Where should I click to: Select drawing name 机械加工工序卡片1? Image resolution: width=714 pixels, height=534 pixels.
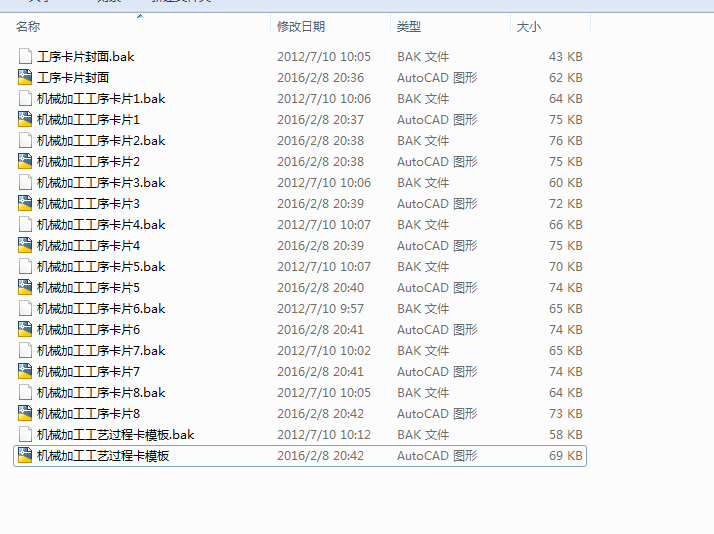coord(88,119)
